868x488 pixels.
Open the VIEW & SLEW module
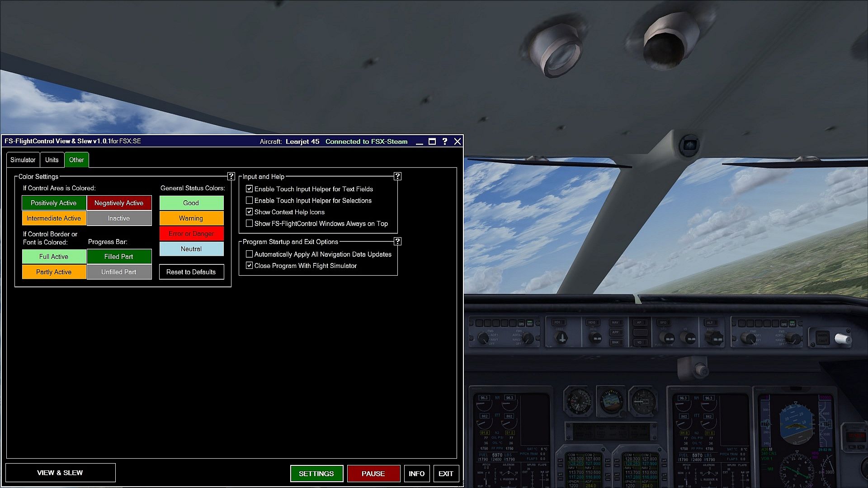[x=60, y=473]
